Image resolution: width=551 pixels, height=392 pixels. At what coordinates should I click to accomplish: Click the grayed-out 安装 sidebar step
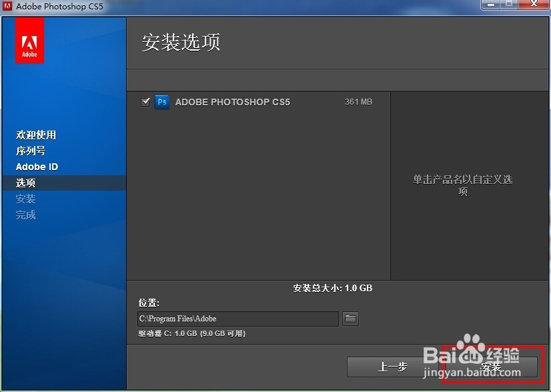pyautogui.click(x=25, y=199)
